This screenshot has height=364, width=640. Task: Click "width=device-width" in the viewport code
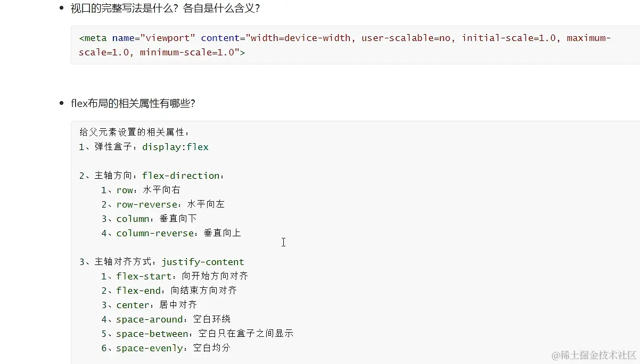pos(301,38)
